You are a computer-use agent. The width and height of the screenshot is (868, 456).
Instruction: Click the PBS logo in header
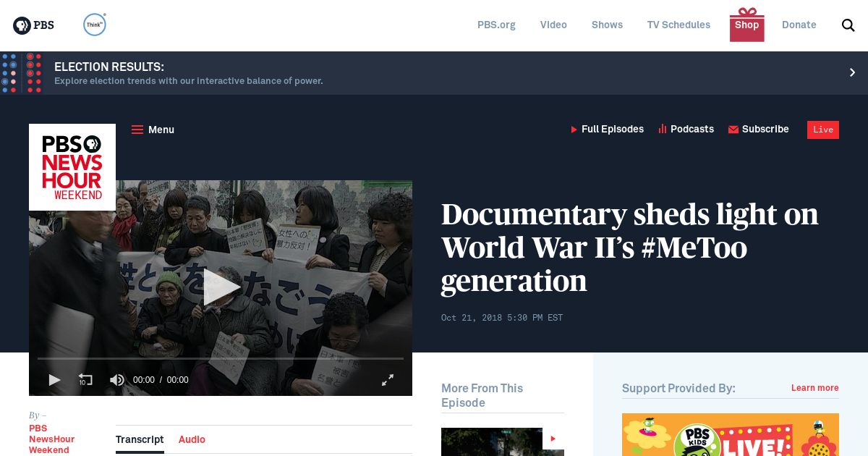pyautogui.click(x=33, y=25)
